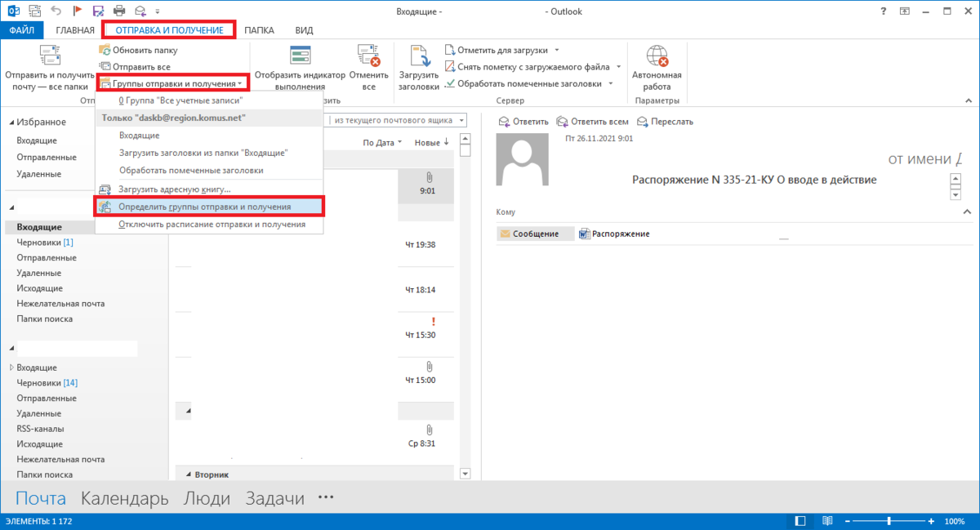Click zoom in plus button
The height and width of the screenshot is (530, 980).
(931, 521)
